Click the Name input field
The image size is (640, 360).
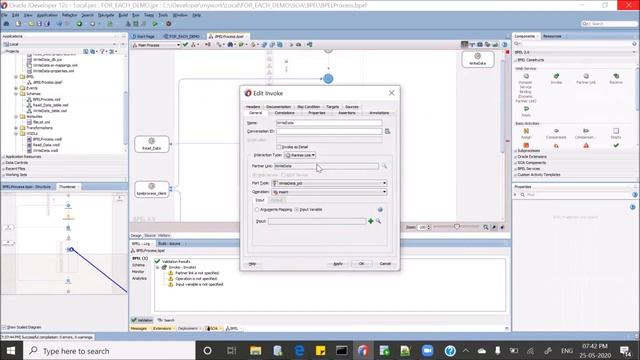coord(329,123)
